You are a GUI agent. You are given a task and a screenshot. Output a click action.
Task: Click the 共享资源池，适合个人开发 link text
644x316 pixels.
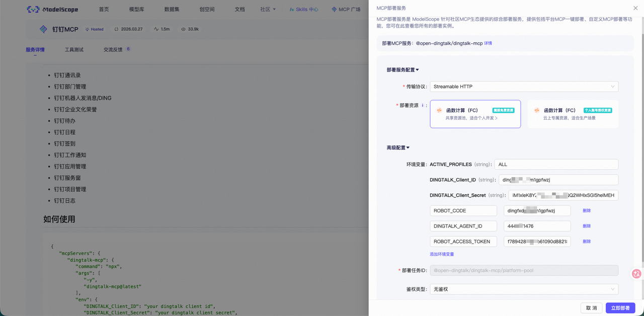471,118
